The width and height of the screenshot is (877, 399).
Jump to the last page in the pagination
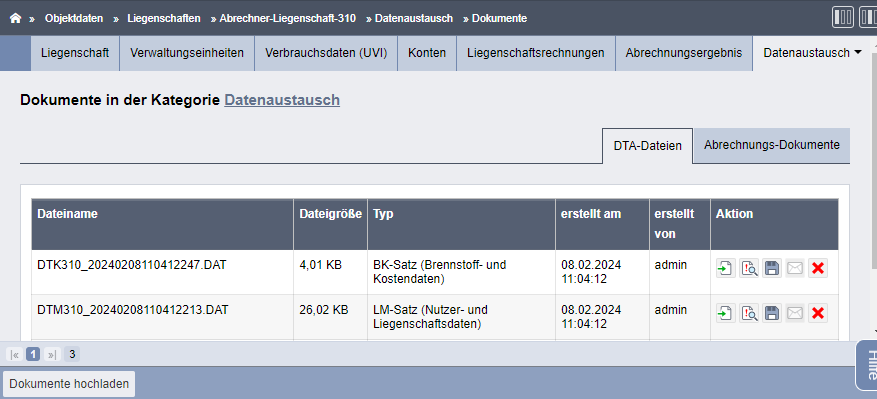[52, 354]
